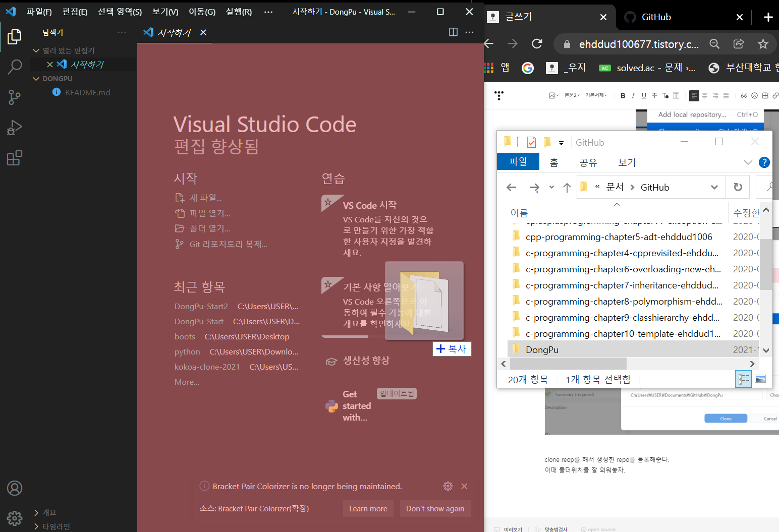This screenshot has height=532, width=779.
Task: Set right alignment in the Tistory editor
Action: [x=715, y=95]
